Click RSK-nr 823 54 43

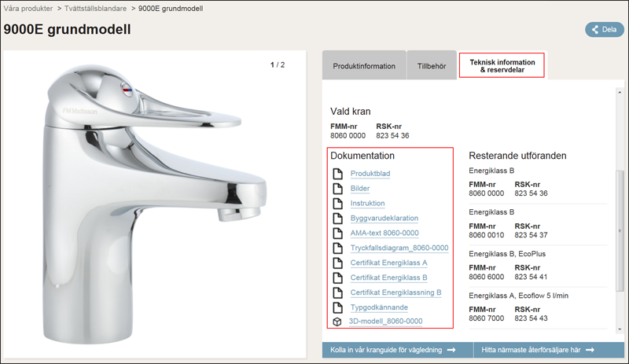tap(531, 318)
